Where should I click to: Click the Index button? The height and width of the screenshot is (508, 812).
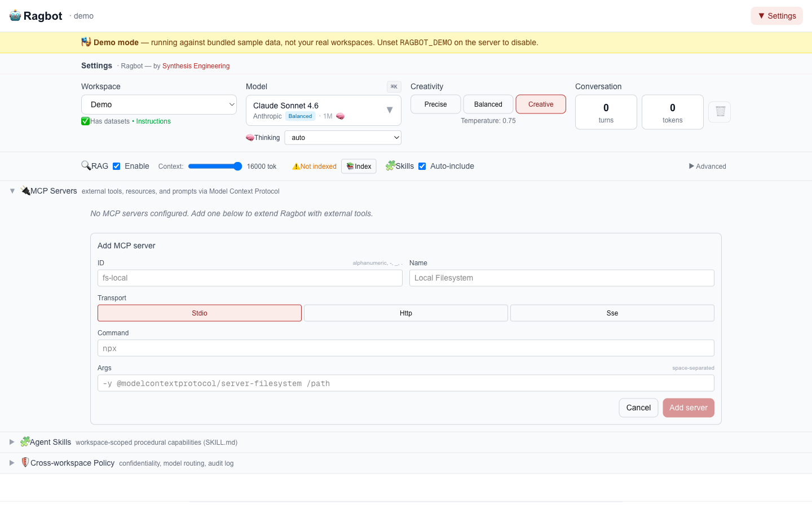click(x=359, y=167)
